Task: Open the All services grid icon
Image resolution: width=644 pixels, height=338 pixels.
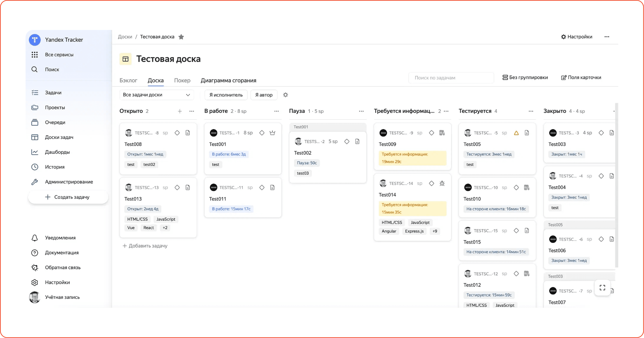Action: coord(35,55)
